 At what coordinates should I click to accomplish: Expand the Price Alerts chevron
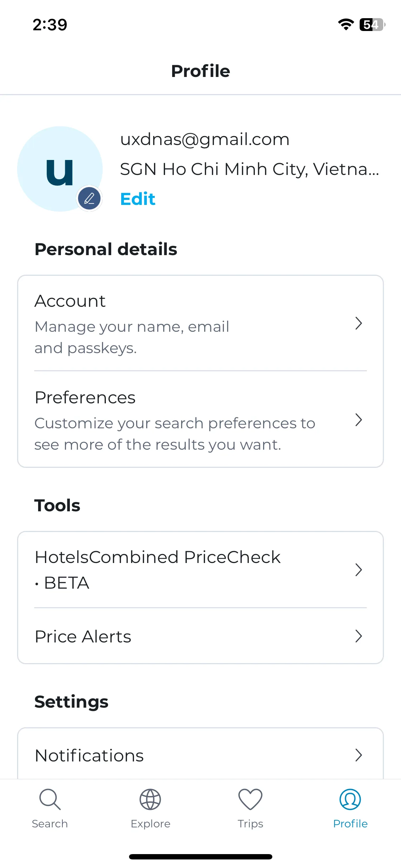(x=359, y=636)
